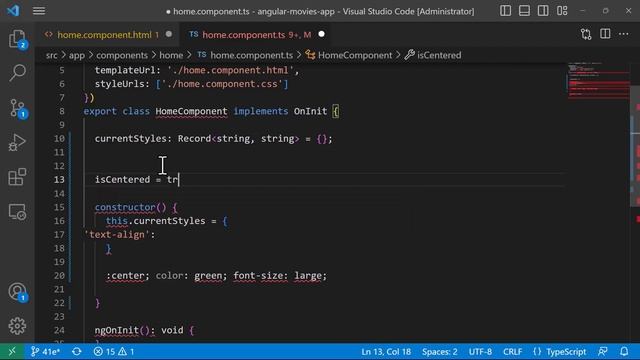
Task: Place cursor on currentStyles declaration line 10
Action: pos(213,139)
